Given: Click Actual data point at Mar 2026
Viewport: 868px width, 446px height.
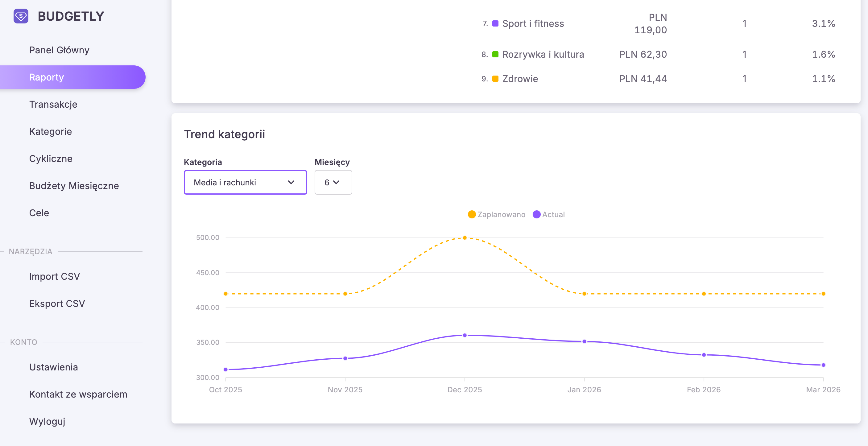Looking at the screenshot, I should (x=824, y=365).
